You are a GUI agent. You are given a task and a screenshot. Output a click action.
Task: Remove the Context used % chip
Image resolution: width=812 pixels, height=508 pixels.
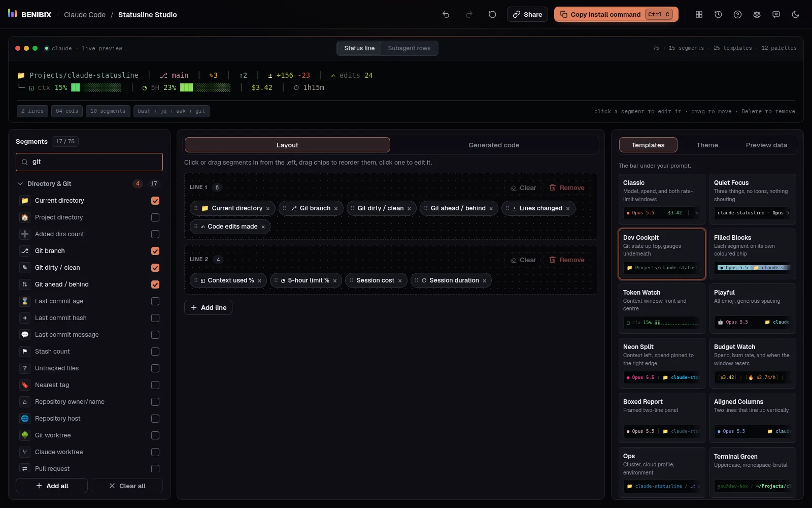point(259,281)
